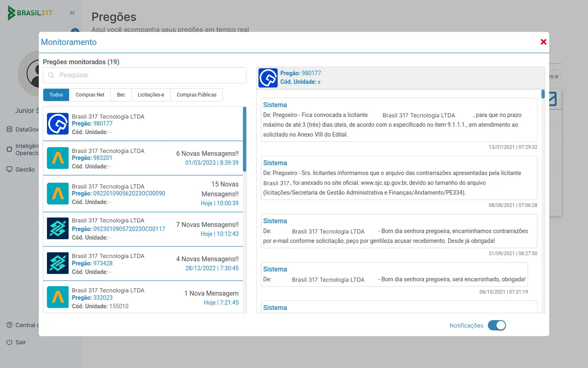This screenshot has width=588, height=368.
Task: Click the yellow logo icon of Pregão 983201
Action: click(58, 158)
